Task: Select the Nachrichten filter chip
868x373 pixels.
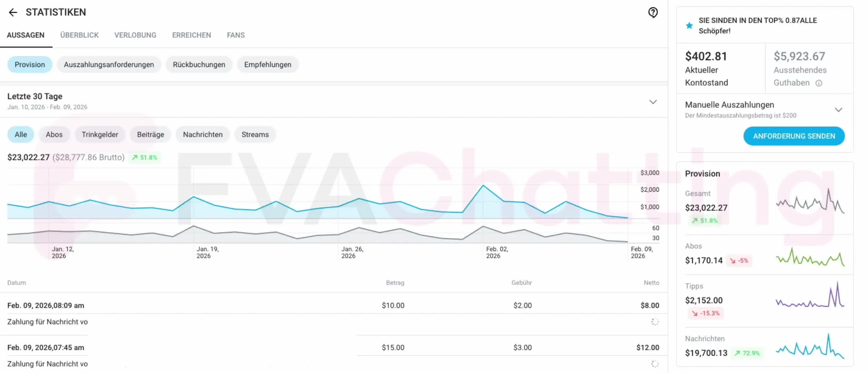Action: [203, 135]
